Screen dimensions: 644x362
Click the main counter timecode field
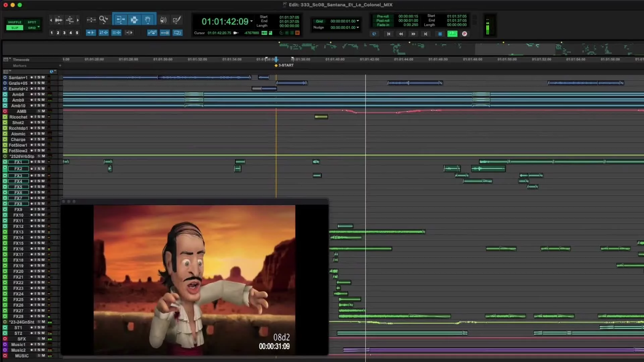click(x=225, y=21)
